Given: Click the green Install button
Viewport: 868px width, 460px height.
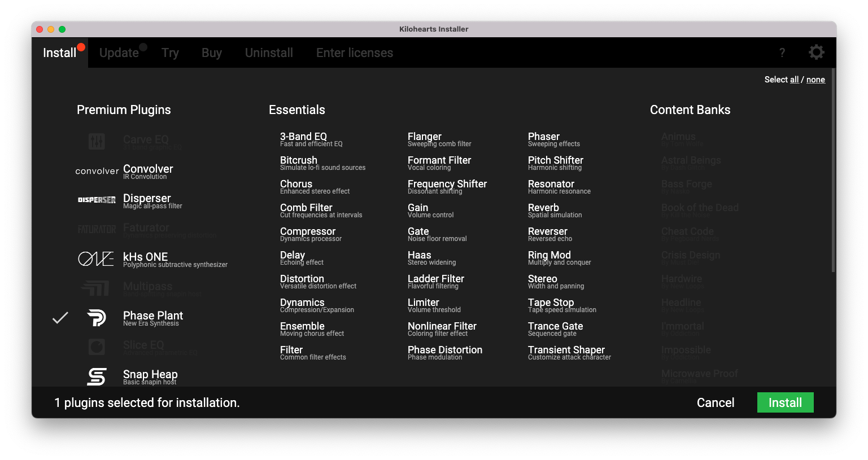Looking at the screenshot, I should (x=785, y=402).
